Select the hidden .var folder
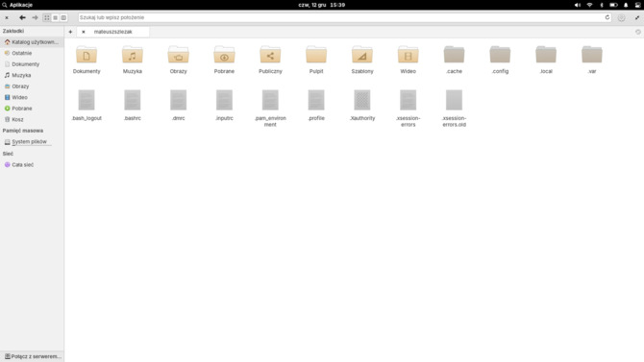Viewport: 644px width, 362px height. click(x=592, y=55)
